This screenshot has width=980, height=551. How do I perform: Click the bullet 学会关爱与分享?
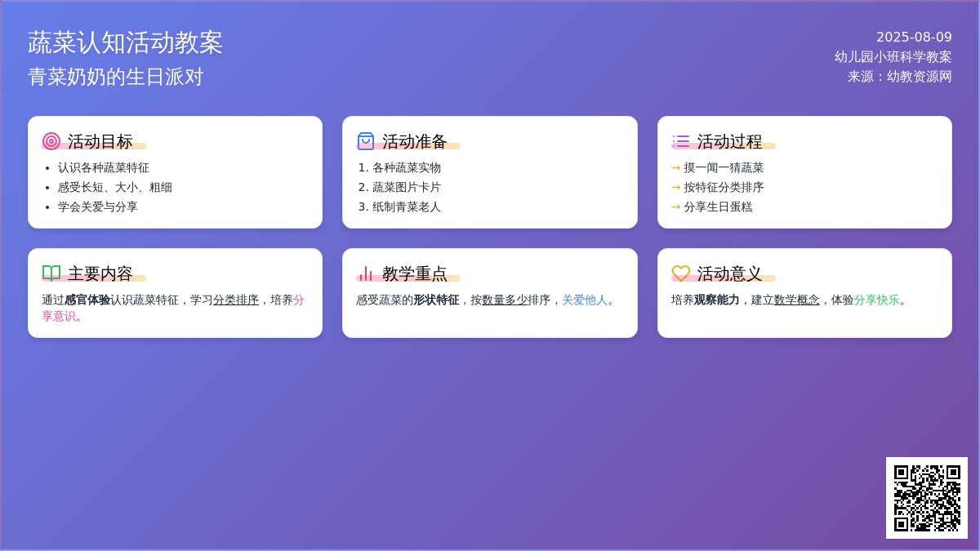(98, 207)
